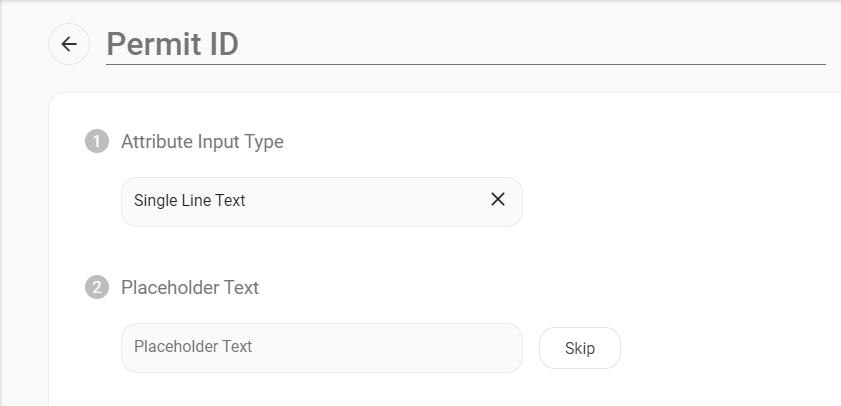Image resolution: width=841 pixels, height=406 pixels.
Task: Remove chosen input type with X icon
Action: click(498, 199)
